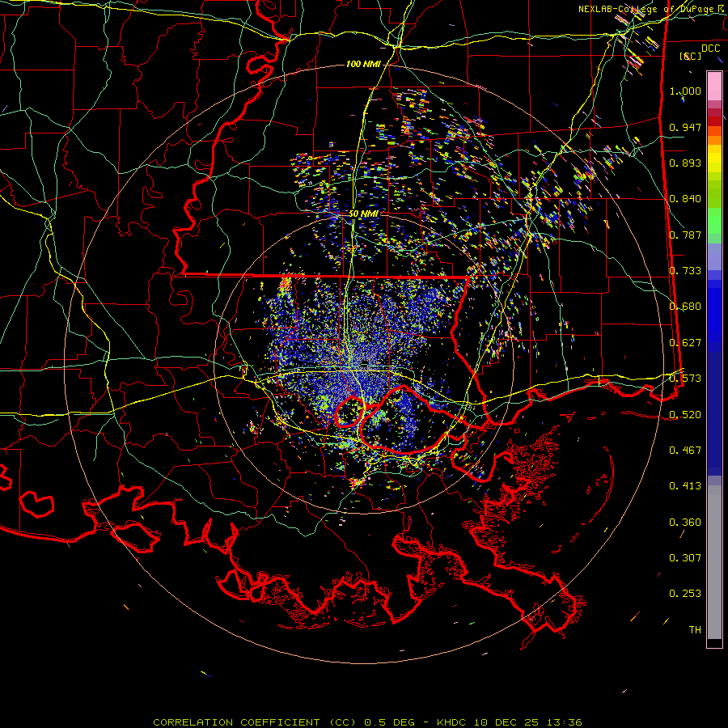Click the 0.573 color scale value

coord(685,379)
